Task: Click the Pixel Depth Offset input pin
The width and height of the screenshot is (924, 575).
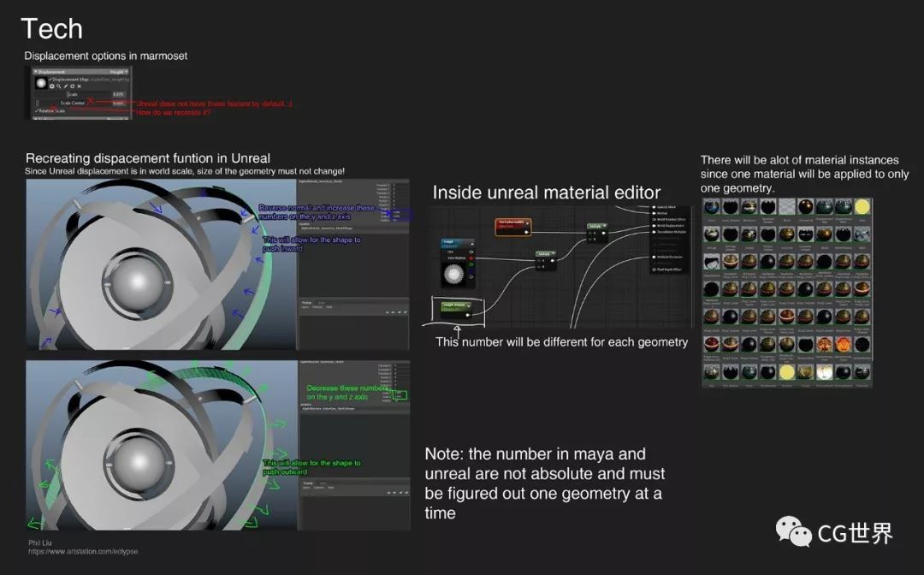Action: coord(654,270)
